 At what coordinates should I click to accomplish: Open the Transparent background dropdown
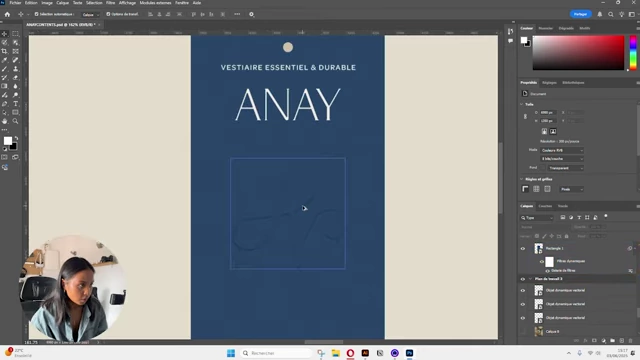566,168
